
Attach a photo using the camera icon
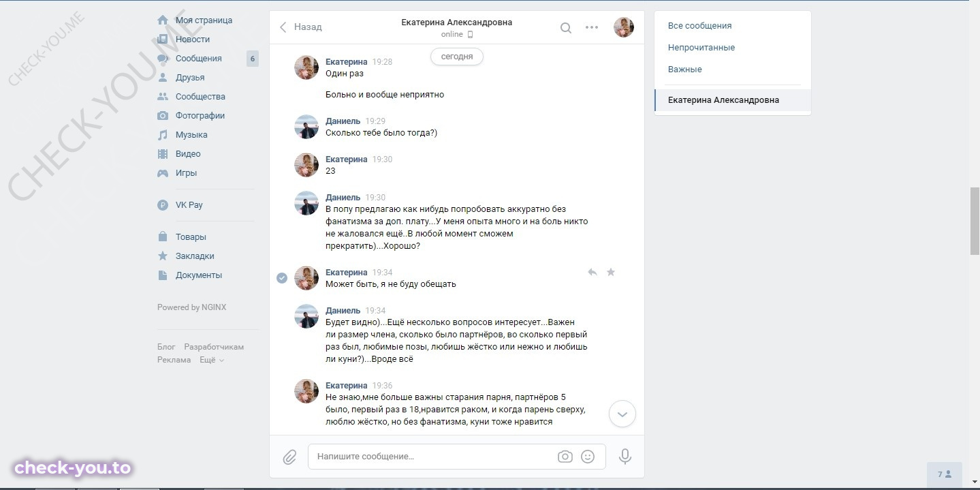(565, 457)
